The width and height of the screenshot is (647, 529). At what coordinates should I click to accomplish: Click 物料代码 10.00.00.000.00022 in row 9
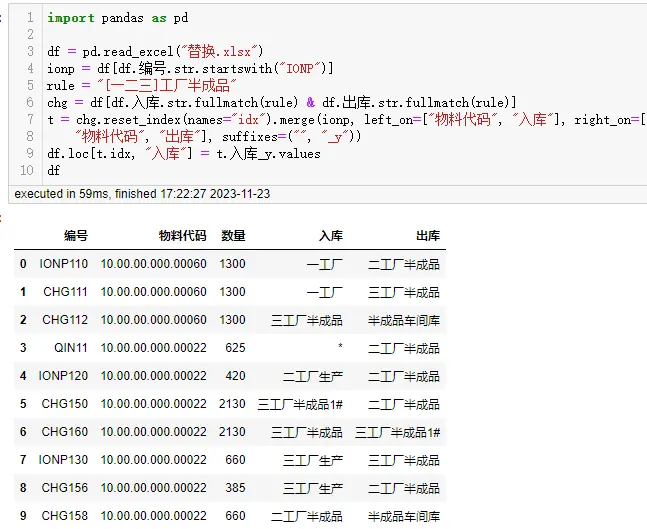pyautogui.click(x=153, y=516)
